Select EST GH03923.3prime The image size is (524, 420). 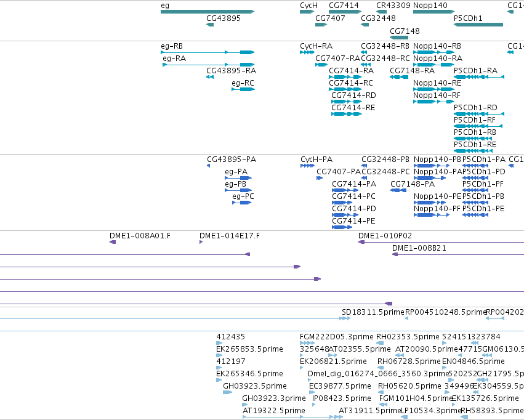(274, 399)
